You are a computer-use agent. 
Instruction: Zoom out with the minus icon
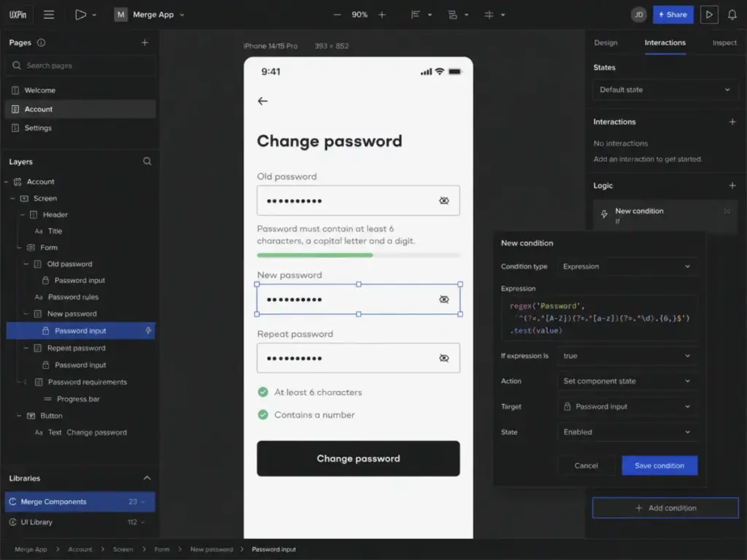click(x=337, y=15)
